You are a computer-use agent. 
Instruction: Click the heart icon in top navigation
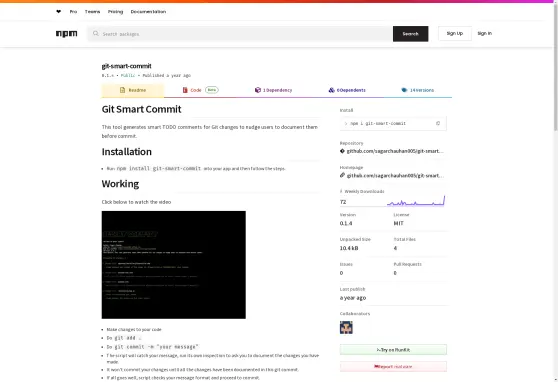[x=58, y=11]
